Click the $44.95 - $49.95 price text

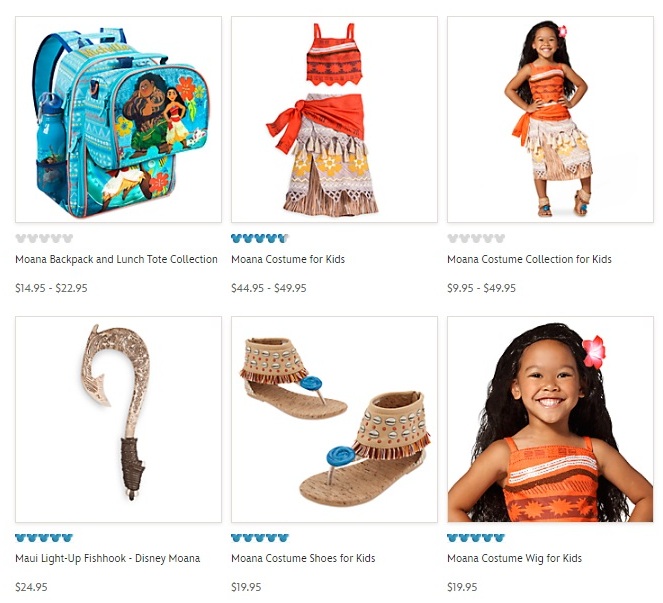(x=268, y=288)
